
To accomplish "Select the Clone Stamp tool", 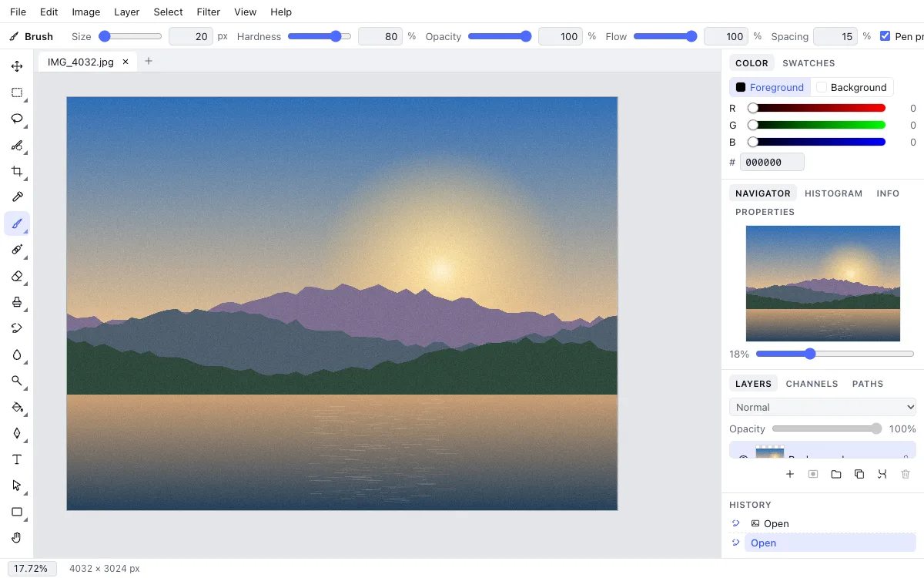I will (17, 302).
